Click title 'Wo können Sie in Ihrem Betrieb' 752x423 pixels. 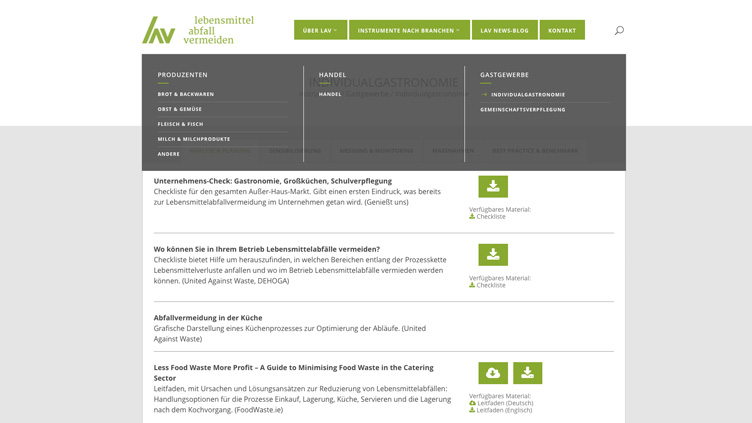pos(267,249)
